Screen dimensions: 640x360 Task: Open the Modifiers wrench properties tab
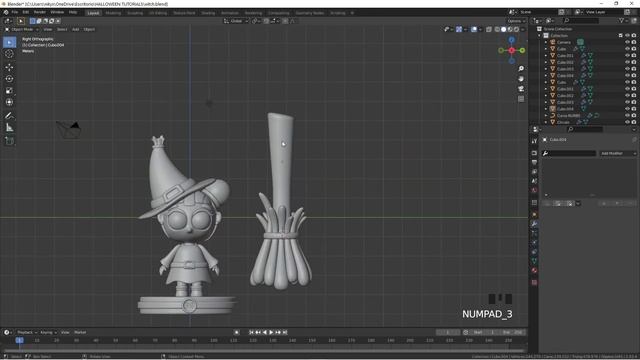coord(534,224)
